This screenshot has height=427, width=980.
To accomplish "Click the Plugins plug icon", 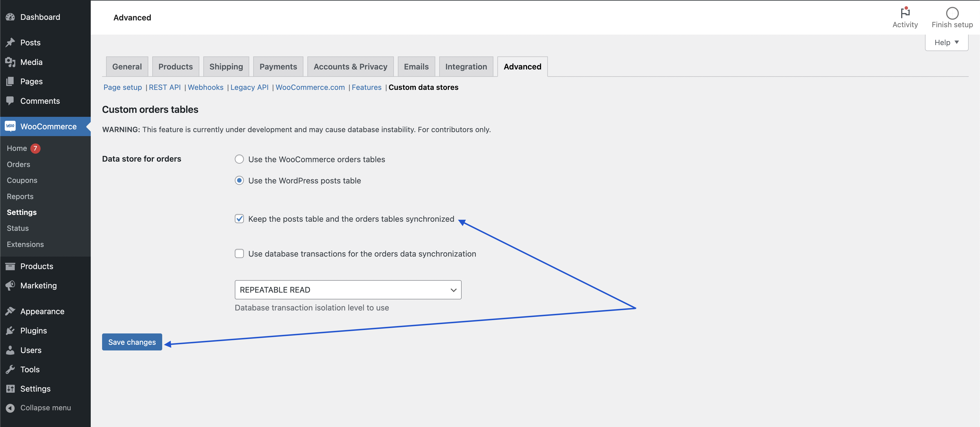I will tap(10, 331).
